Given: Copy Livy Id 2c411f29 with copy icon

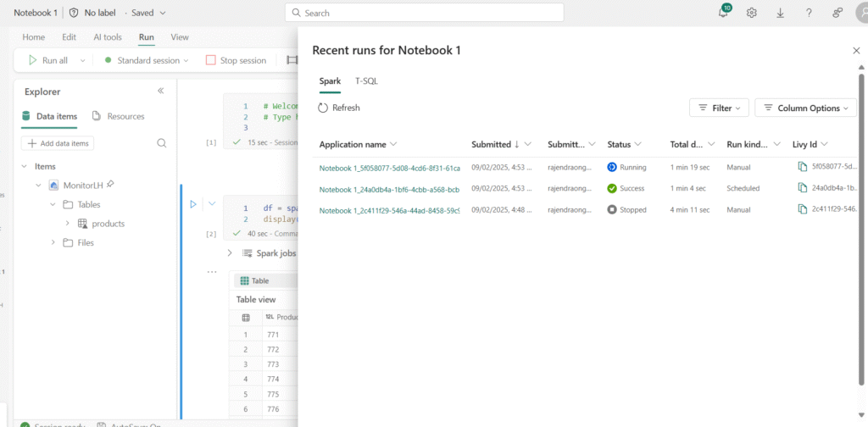Looking at the screenshot, I should tap(802, 209).
